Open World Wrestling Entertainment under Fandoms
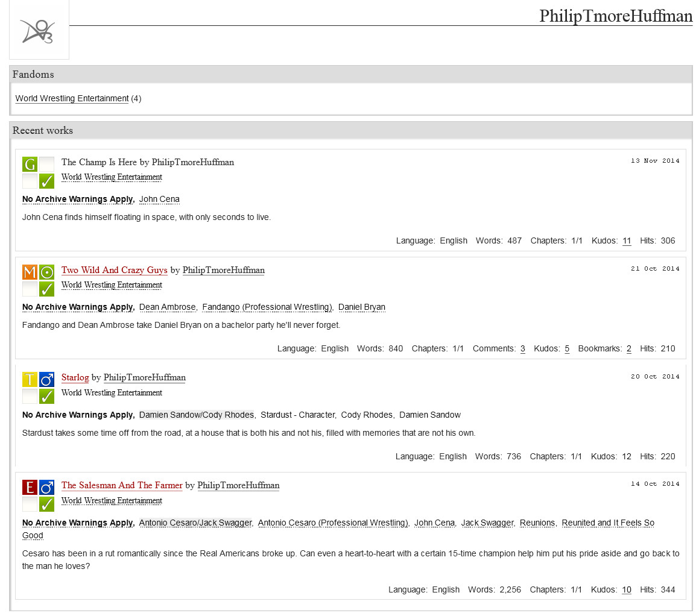The width and height of the screenshot is (696, 616). coord(72,98)
